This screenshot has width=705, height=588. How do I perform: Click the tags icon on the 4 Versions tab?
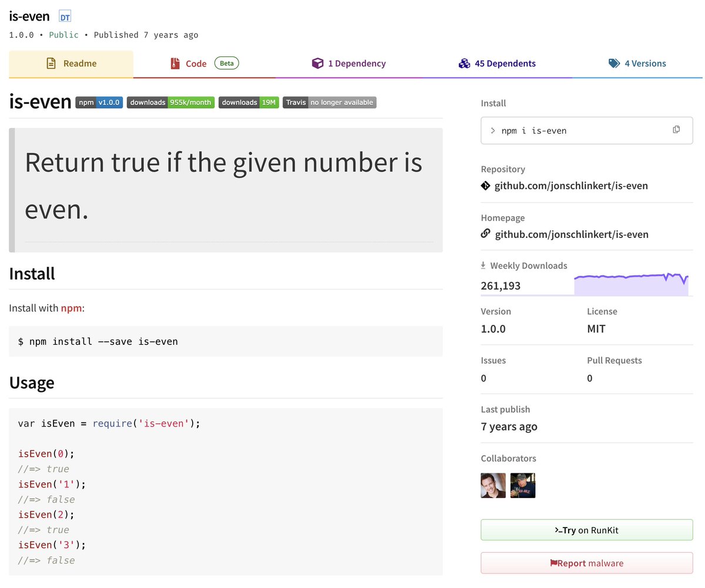pos(614,63)
